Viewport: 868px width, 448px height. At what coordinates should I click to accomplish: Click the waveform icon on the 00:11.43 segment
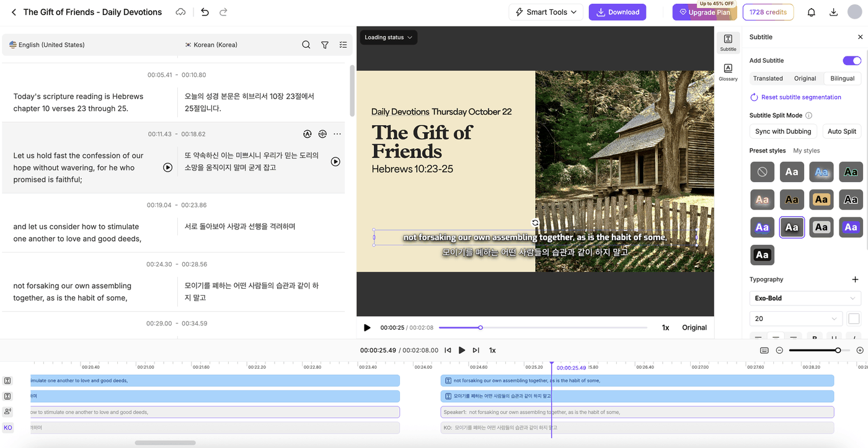click(322, 134)
